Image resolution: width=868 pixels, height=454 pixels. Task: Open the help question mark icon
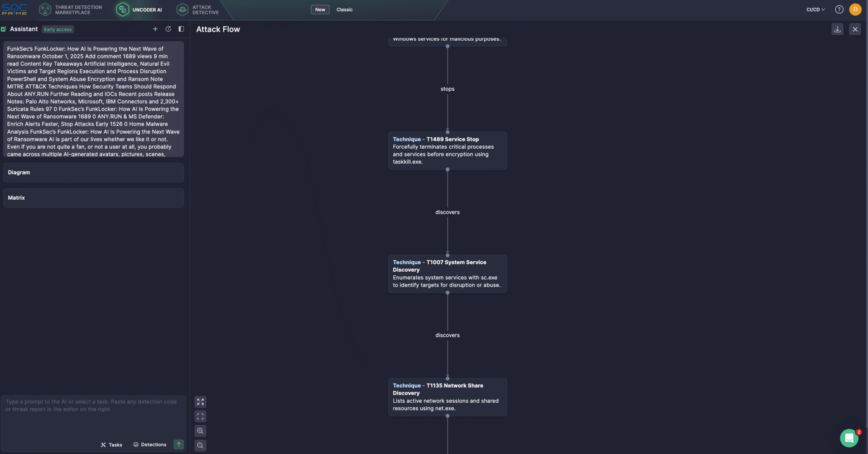[840, 9]
